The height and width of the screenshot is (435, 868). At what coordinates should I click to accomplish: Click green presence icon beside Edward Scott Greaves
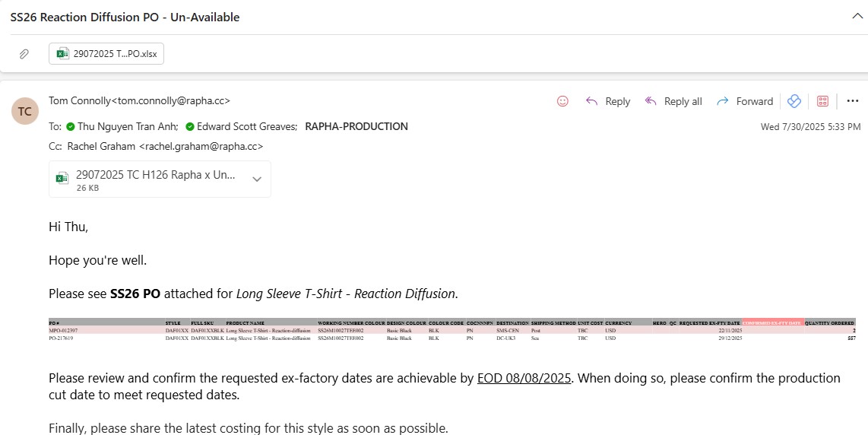190,127
